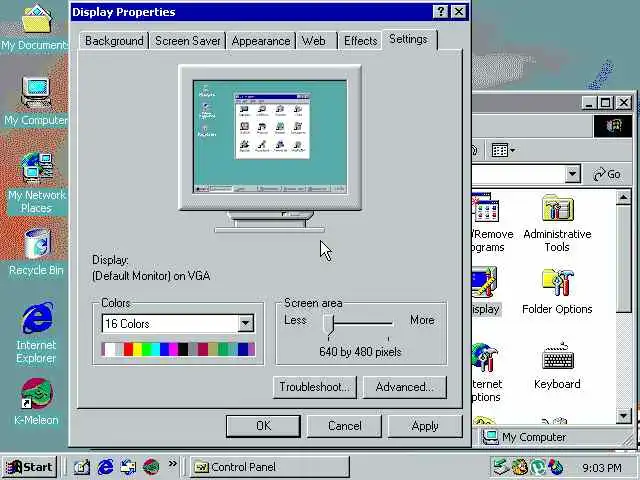The height and width of the screenshot is (480, 640).
Task: Click the Advanced button
Action: pos(405,387)
